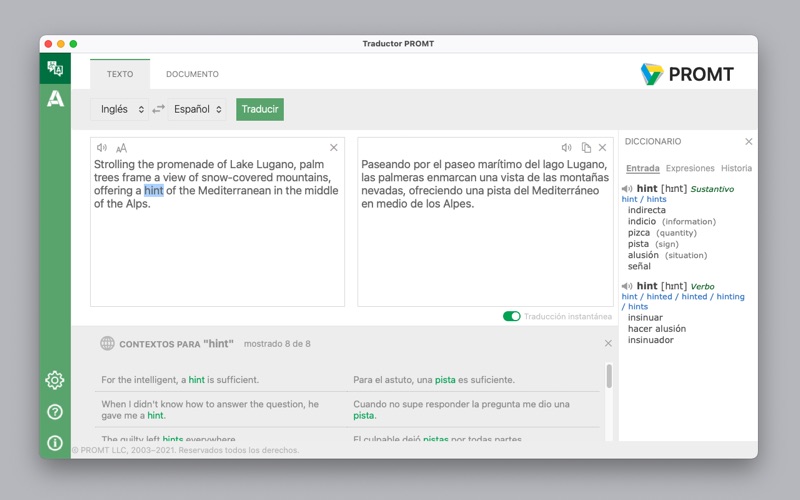800x500 pixels.
Task: Play source text audio
Action: 102,147
